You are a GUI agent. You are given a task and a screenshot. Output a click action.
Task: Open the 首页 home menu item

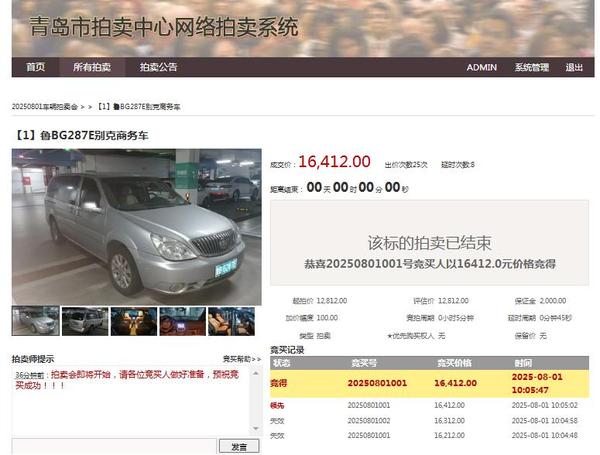(35, 67)
